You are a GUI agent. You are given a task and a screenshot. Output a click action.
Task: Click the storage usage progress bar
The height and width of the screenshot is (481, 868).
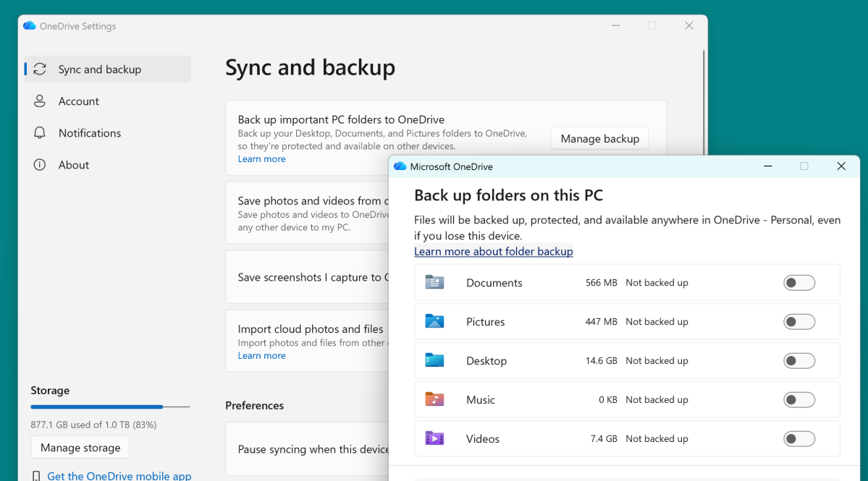[x=110, y=407]
